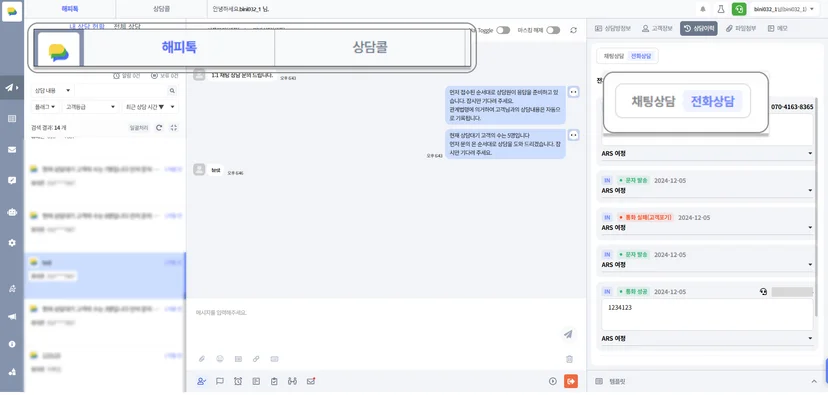
Task: Open the envelope mail menu in sidebar
Action: pyautogui.click(x=12, y=149)
